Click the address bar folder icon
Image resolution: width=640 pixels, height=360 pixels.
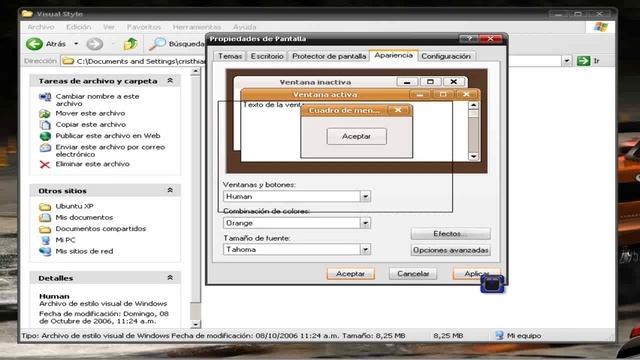tap(68, 61)
